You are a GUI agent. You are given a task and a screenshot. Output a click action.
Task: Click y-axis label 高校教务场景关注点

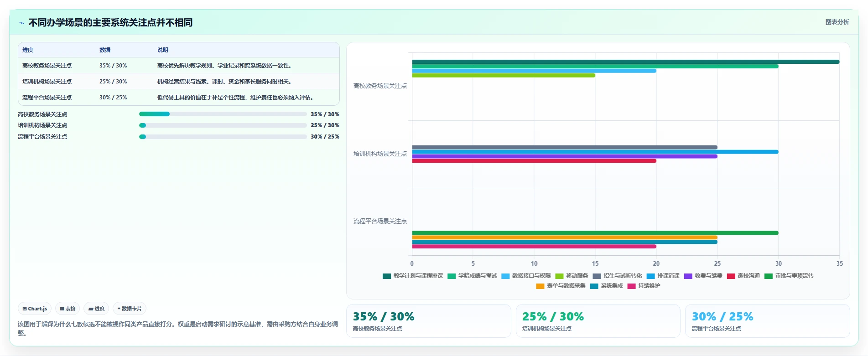click(x=380, y=86)
